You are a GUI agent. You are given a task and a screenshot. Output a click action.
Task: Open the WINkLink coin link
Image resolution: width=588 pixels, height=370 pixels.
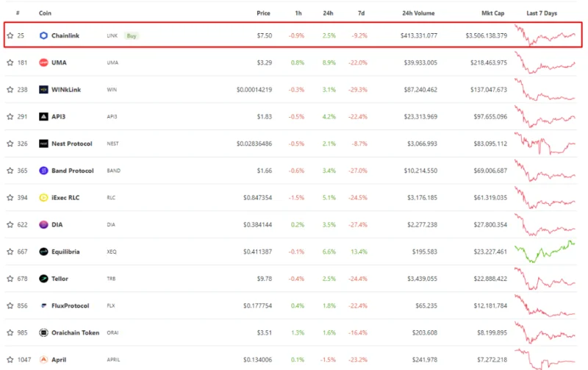(66, 90)
